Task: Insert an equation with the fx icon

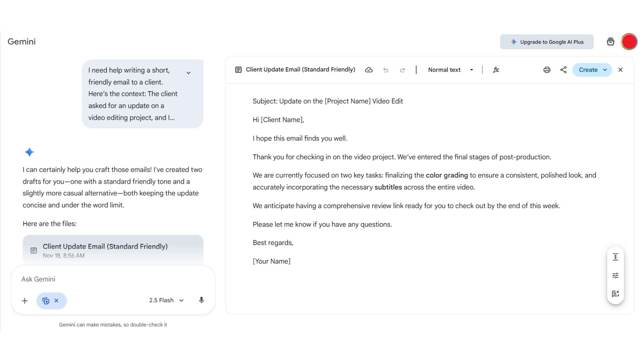Action: point(496,70)
